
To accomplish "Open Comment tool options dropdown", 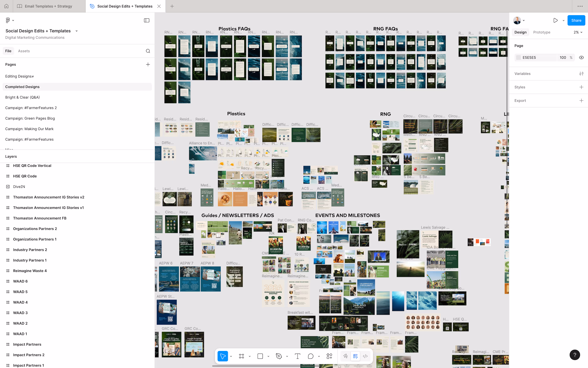I will pos(319,356).
